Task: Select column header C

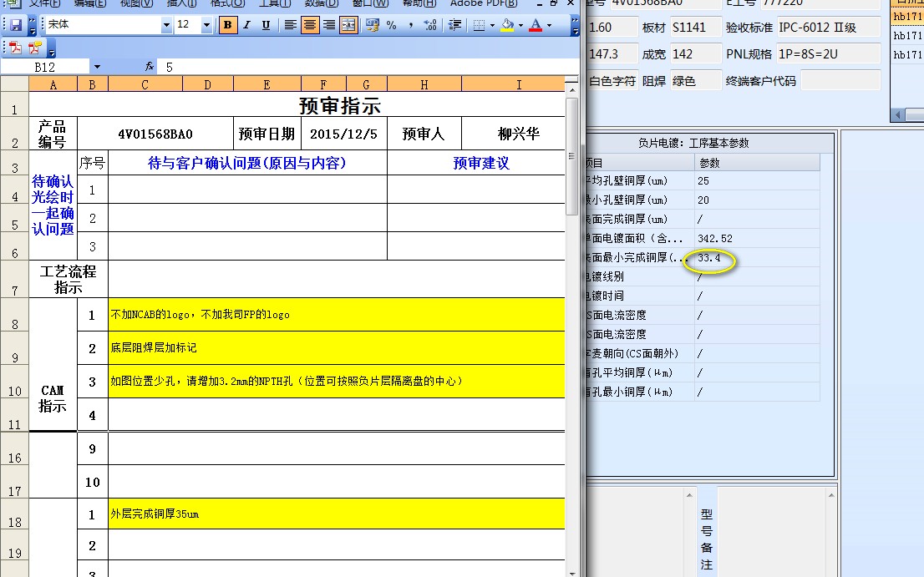Action: click(x=145, y=84)
